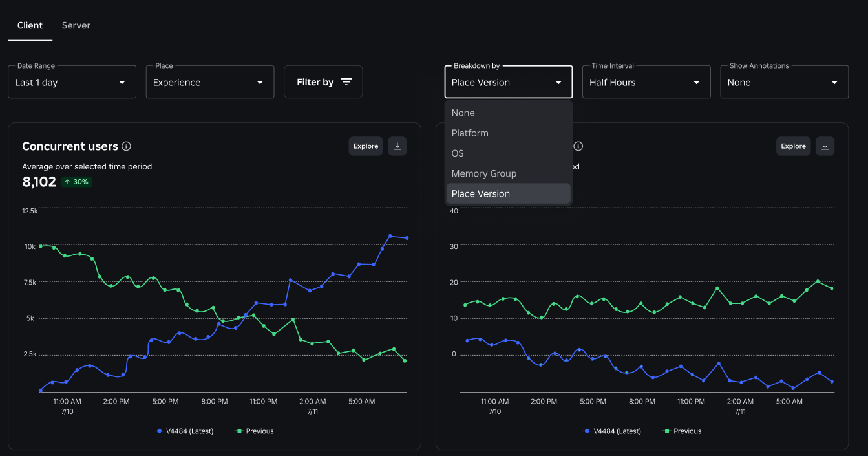Open the Date Range dropdown

pos(72,82)
